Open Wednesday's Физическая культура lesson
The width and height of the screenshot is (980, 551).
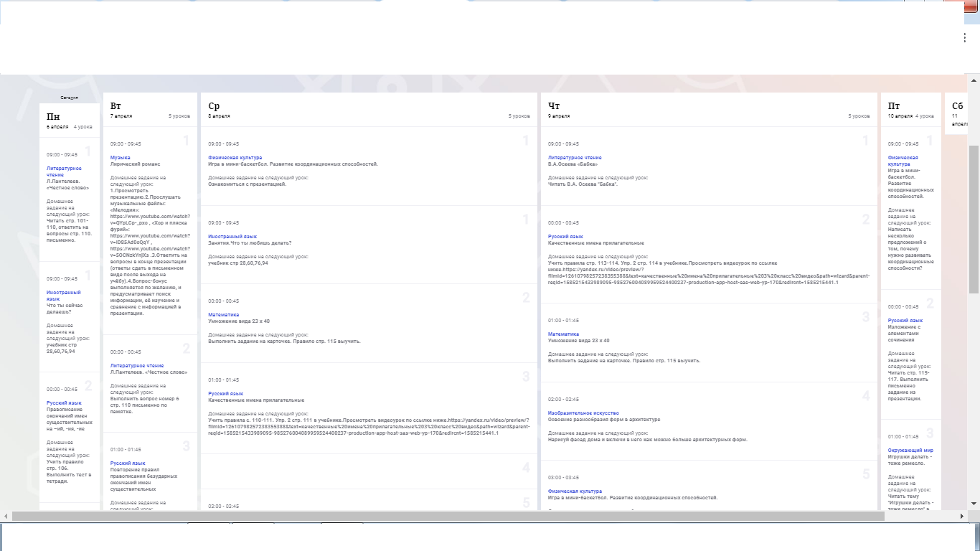[x=235, y=157]
